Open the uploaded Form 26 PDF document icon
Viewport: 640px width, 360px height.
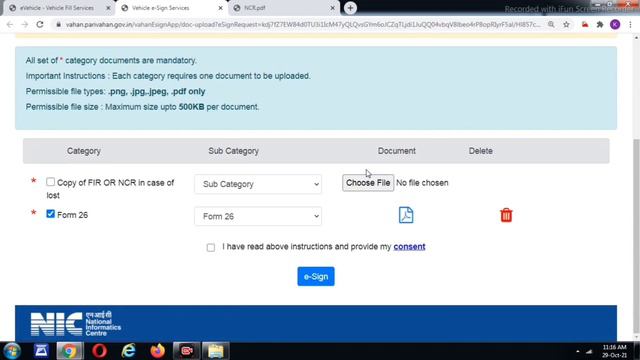click(x=406, y=215)
